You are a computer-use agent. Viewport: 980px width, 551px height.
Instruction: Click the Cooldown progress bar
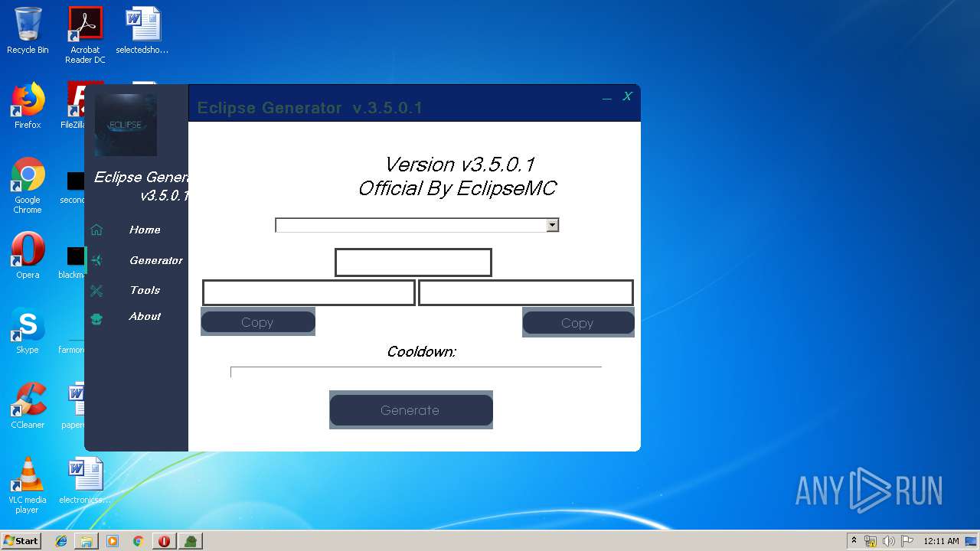(x=416, y=372)
